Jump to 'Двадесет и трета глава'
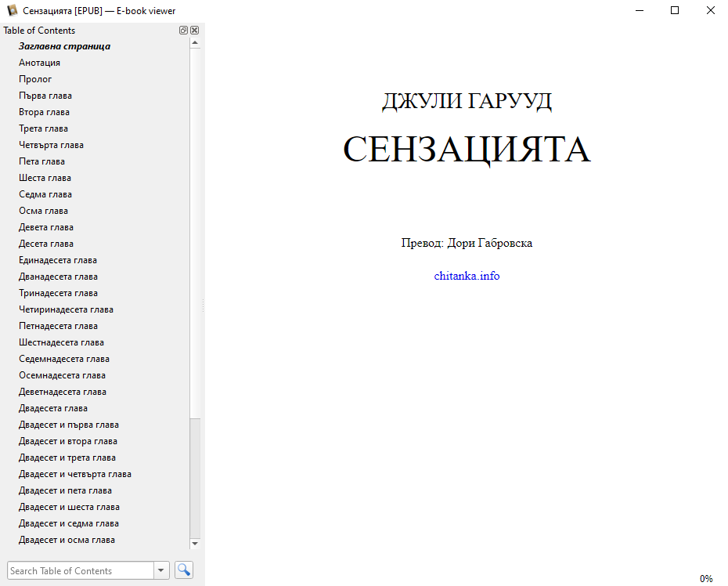This screenshot has height=586, width=728. click(x=67, y=458)
